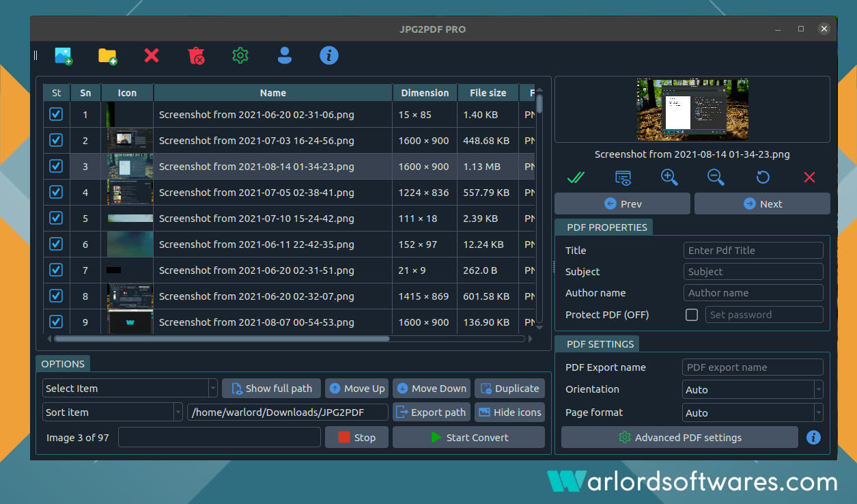This screenshot has height=504, width=857.
Task: Click the zoom out magnifier icon
Action: click(x=716, y=178)
